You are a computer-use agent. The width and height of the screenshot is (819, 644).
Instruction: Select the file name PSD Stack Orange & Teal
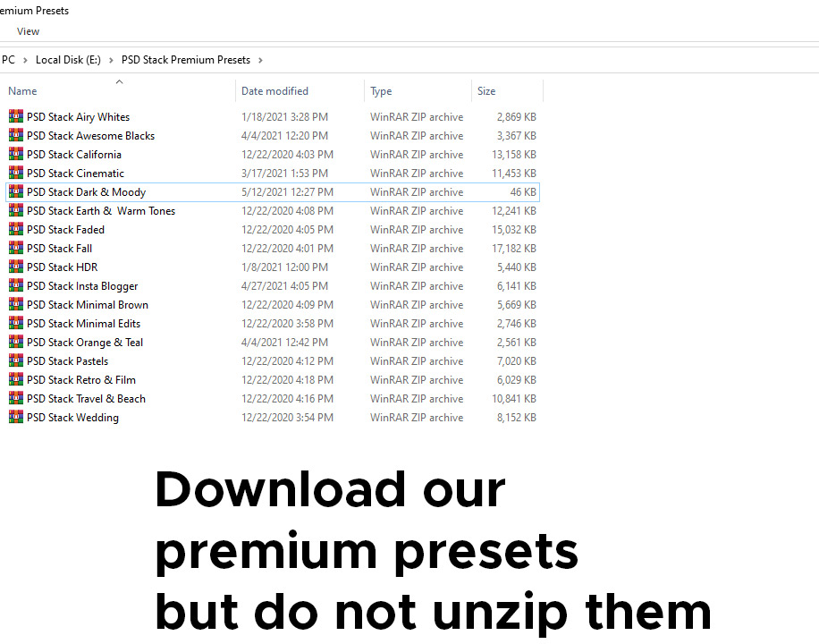click(x=85, y=343)
